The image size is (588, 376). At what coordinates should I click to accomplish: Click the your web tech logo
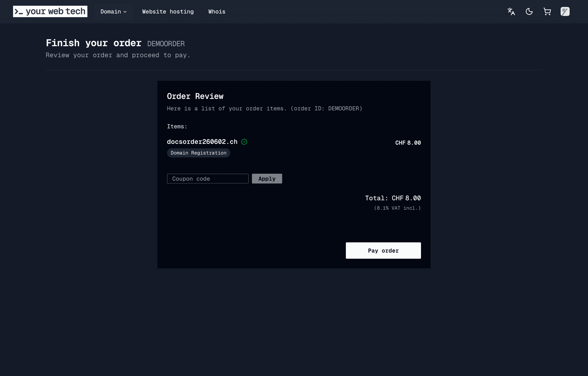point(50,11)
